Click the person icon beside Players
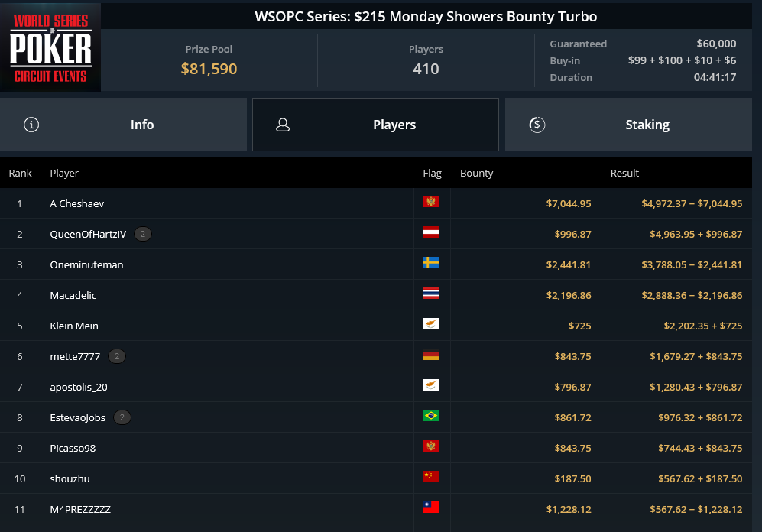 [x=283, y=125]
